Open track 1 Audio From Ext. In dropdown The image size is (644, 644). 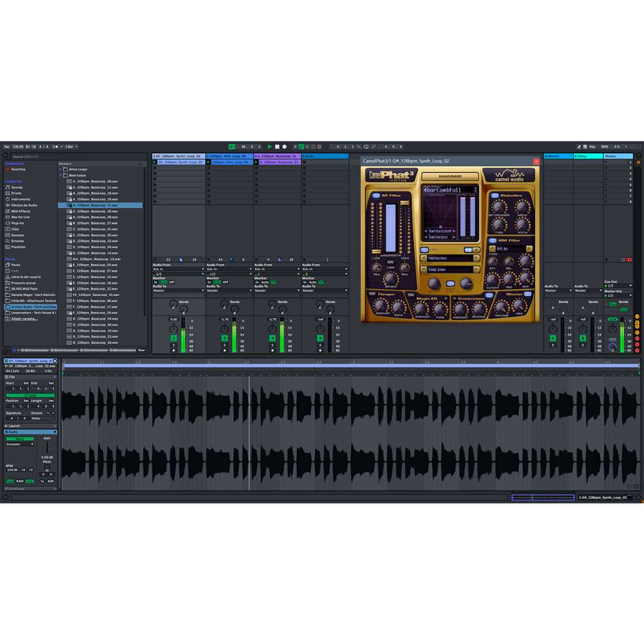[179, 269]
